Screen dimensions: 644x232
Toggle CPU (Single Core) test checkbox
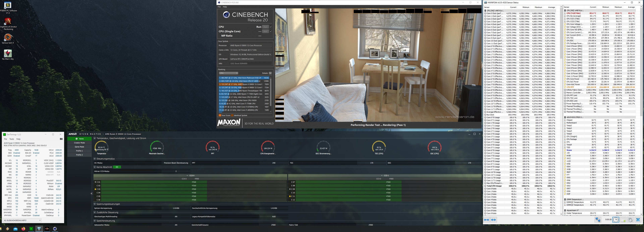(x=271, y=31)
